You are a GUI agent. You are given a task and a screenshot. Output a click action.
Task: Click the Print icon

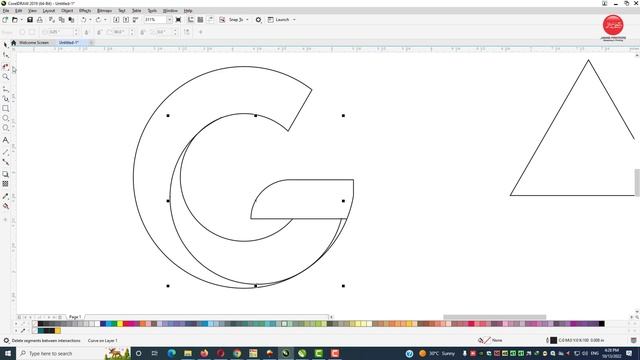[x=40, y=20]
